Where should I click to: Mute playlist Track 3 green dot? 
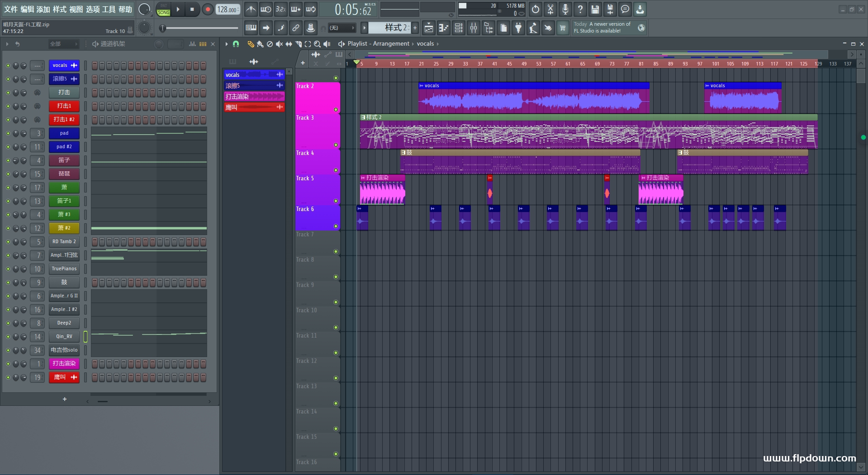click(336, 145)
